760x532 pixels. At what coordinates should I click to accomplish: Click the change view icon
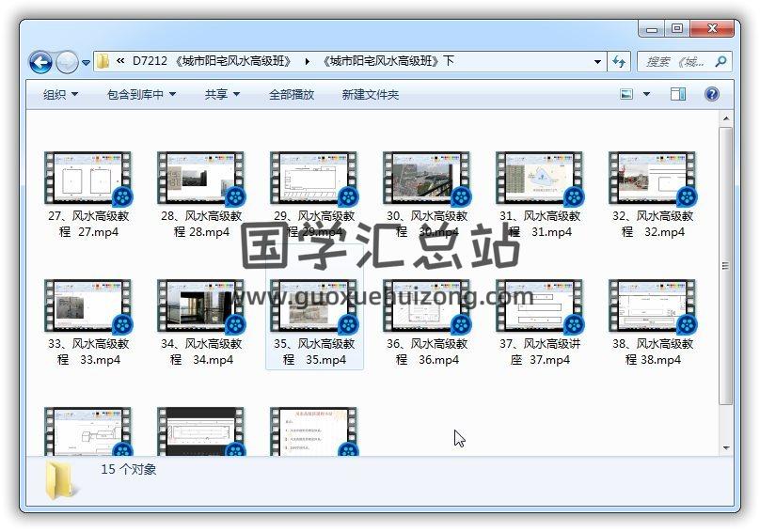tap(626, 94)
